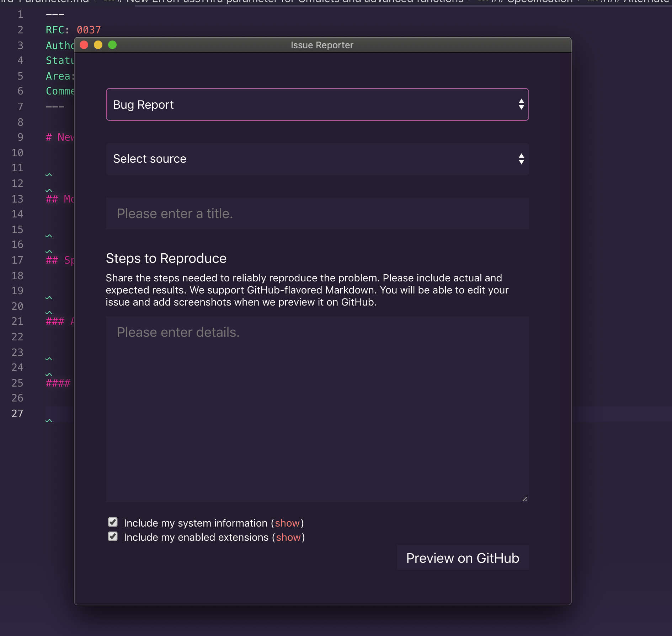Uncheck Include my system information
672x636 pixels.
click(113, 522)
